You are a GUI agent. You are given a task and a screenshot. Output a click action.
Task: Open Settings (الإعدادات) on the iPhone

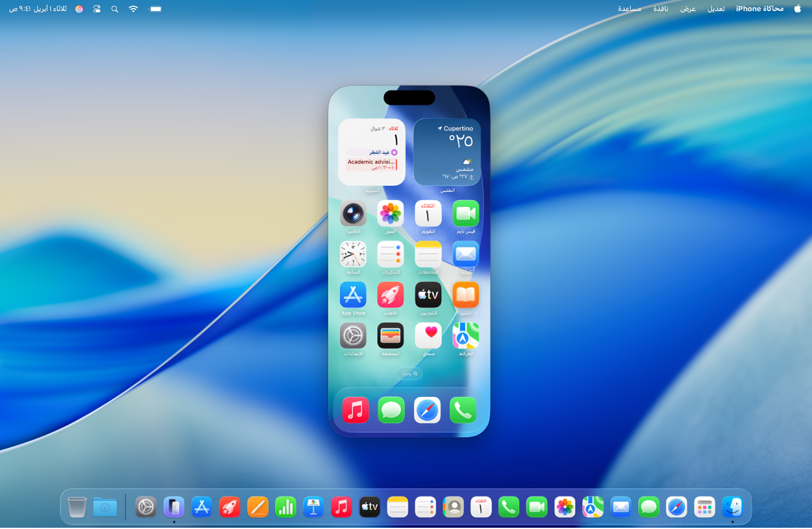pos(353,335)
